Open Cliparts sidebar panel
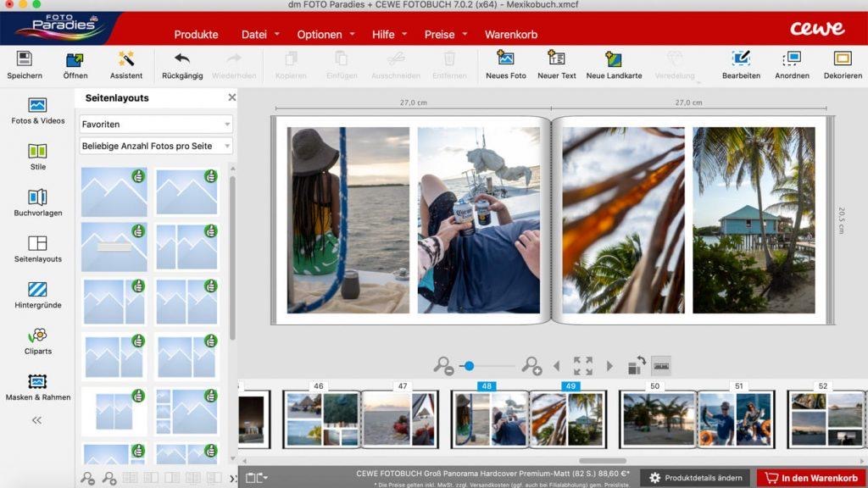Viewport: 868px width, 488px height. [x=37, y=341]
